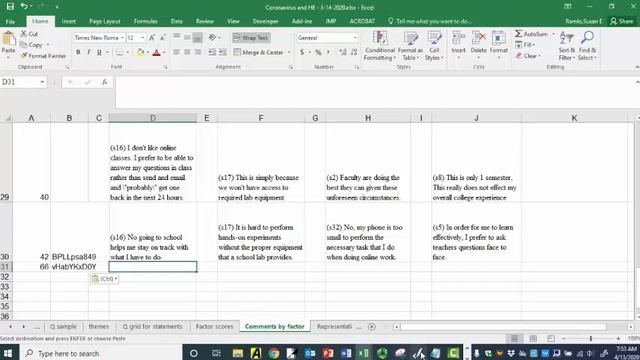640x360 pixels.
Task: Click the Share button
Action: point(622,21)
